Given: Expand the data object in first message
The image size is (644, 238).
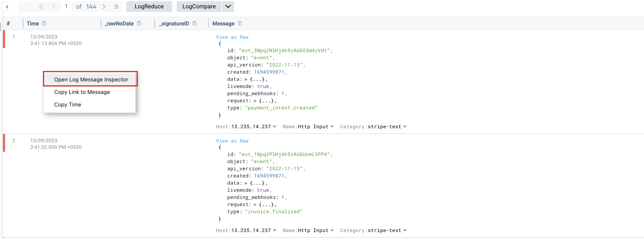Looking at the screenshot, I should tap(246, 79).
